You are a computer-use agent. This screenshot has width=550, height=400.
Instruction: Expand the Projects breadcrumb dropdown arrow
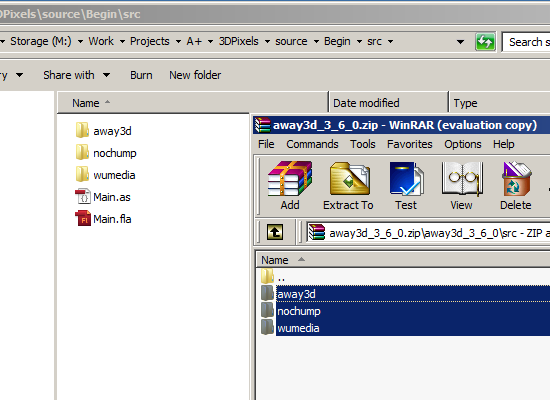[x=178, y=42]
